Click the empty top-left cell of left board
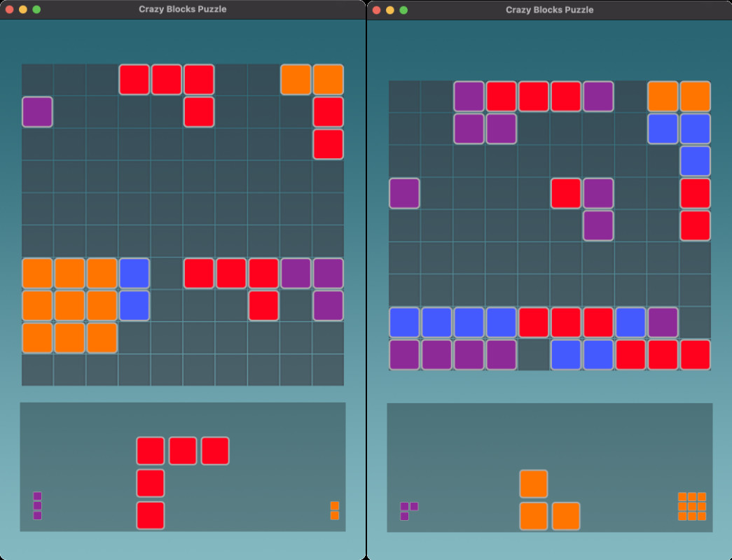 (x=37, y=80)
